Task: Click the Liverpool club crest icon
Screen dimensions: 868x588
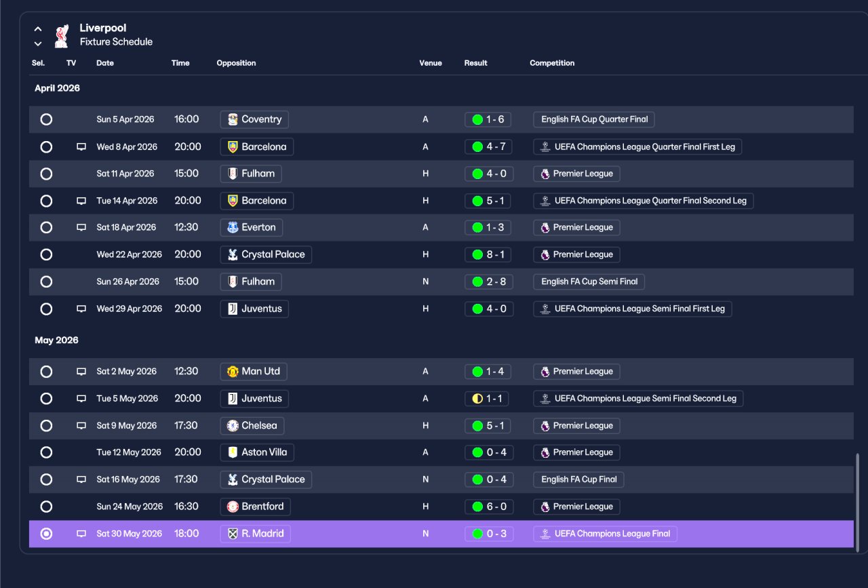Action: click(62, 36)
